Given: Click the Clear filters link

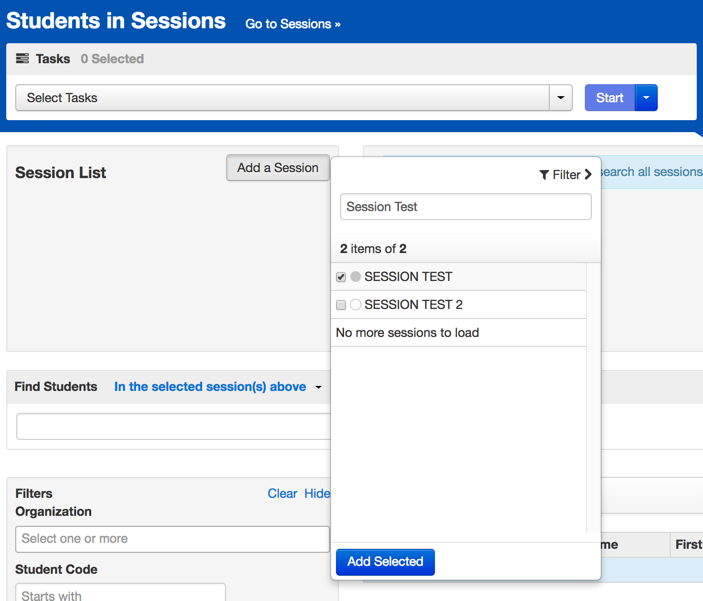Looking at the screenshot, I should (282, 493).
